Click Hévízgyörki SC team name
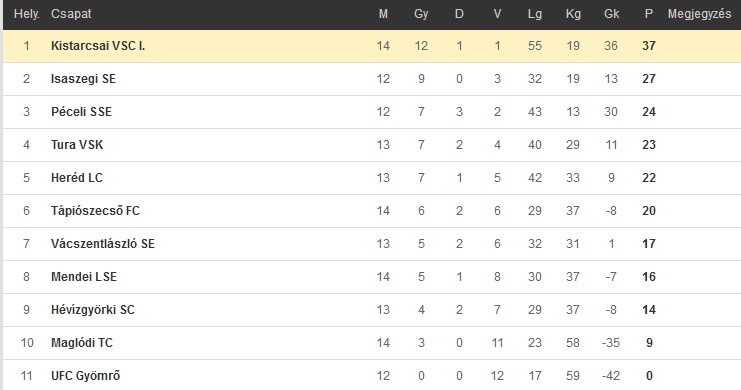741x390 pixels. [93, 310]
